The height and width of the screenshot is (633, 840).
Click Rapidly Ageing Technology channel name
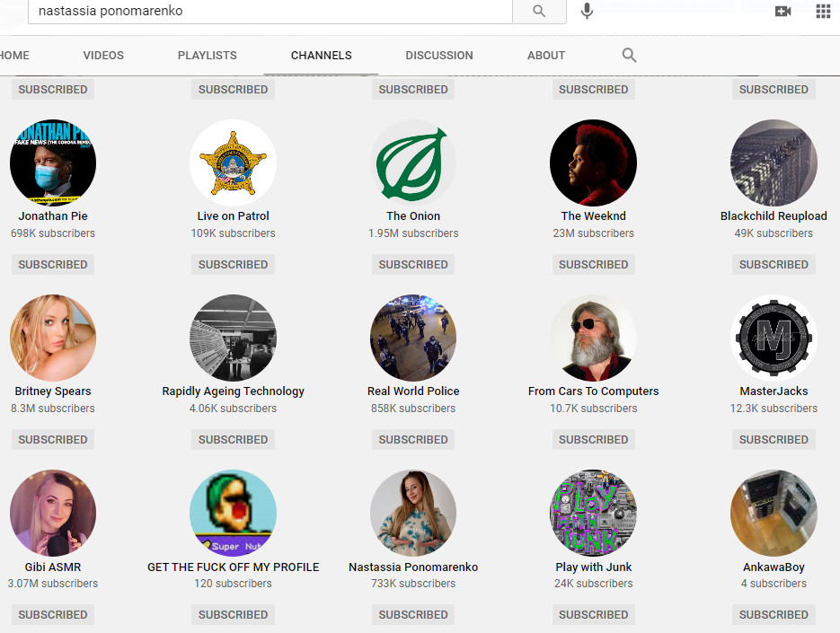tap(233, 391)
